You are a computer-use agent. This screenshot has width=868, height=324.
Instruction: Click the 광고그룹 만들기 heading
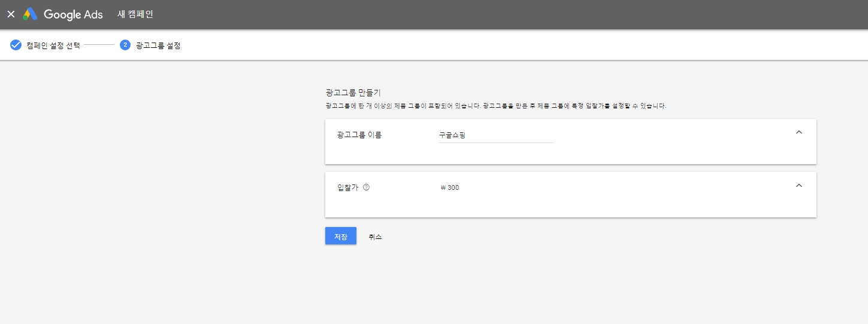click(x=353, y=93)
